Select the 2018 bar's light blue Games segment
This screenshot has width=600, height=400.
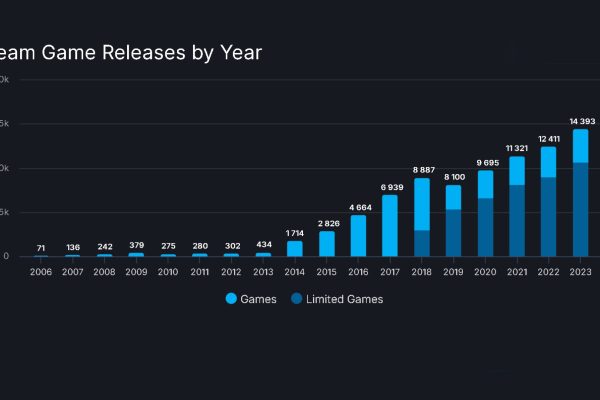422,204
